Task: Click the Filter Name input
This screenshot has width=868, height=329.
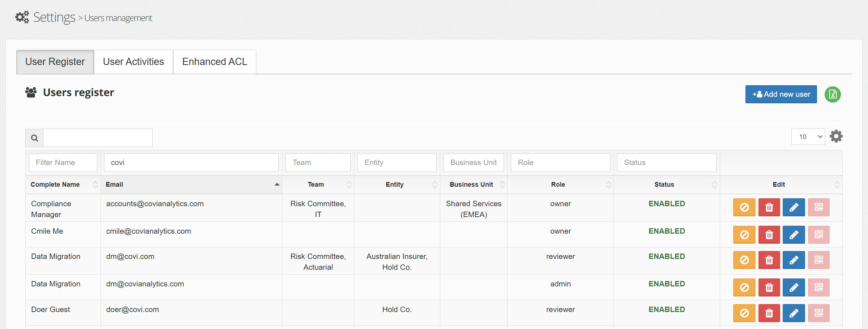Action: click(63, 163)
